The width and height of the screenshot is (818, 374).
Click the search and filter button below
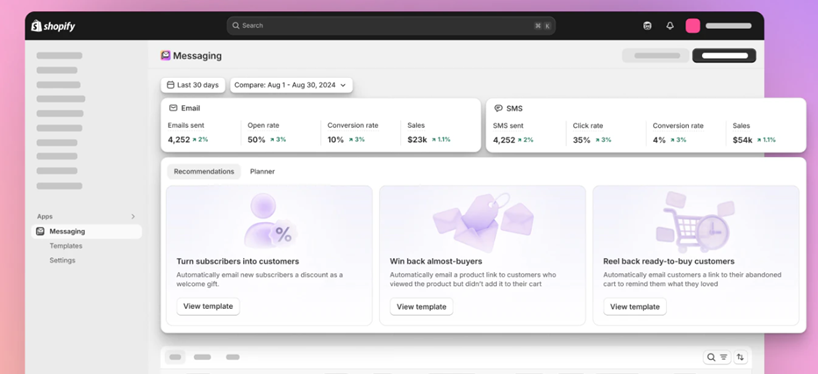(x=717, y=357)
